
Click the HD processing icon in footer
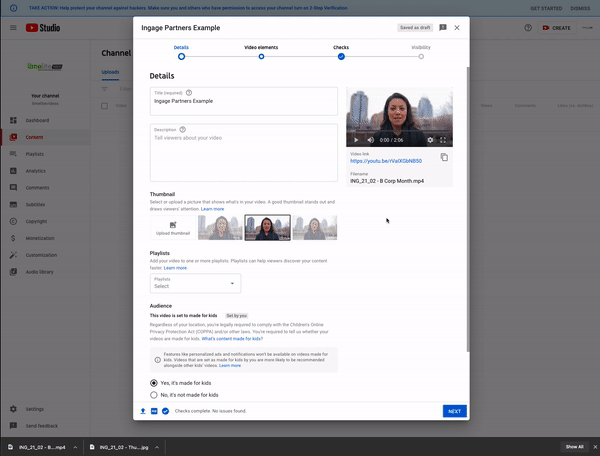pos(154,411)
